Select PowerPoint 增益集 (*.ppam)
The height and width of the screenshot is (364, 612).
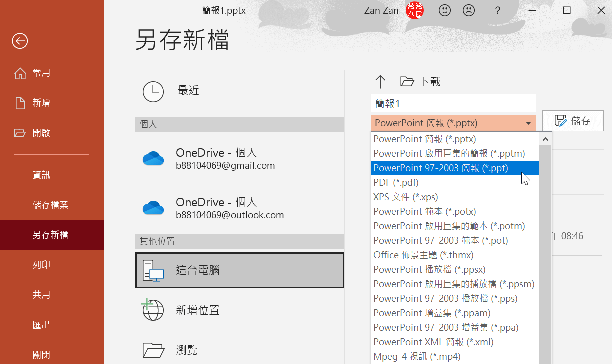pyautogui.click(x=455, y=313)
